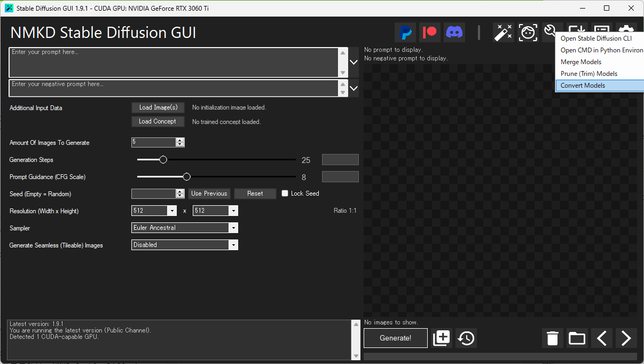Open the Seamless Images dropdown
Image resolution: width=644 pixels, height=364 pixels.
[x=185, y=245]
